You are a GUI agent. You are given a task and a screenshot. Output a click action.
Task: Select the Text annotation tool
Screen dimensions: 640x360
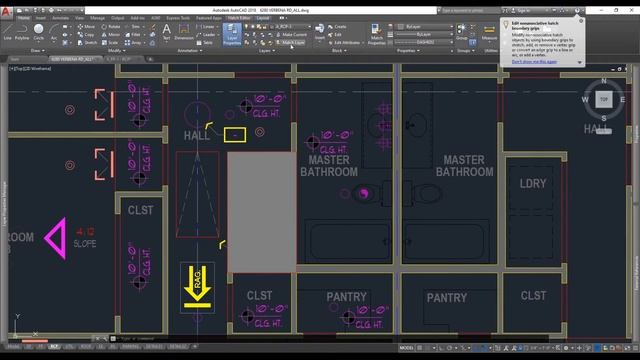pos(167,32)
